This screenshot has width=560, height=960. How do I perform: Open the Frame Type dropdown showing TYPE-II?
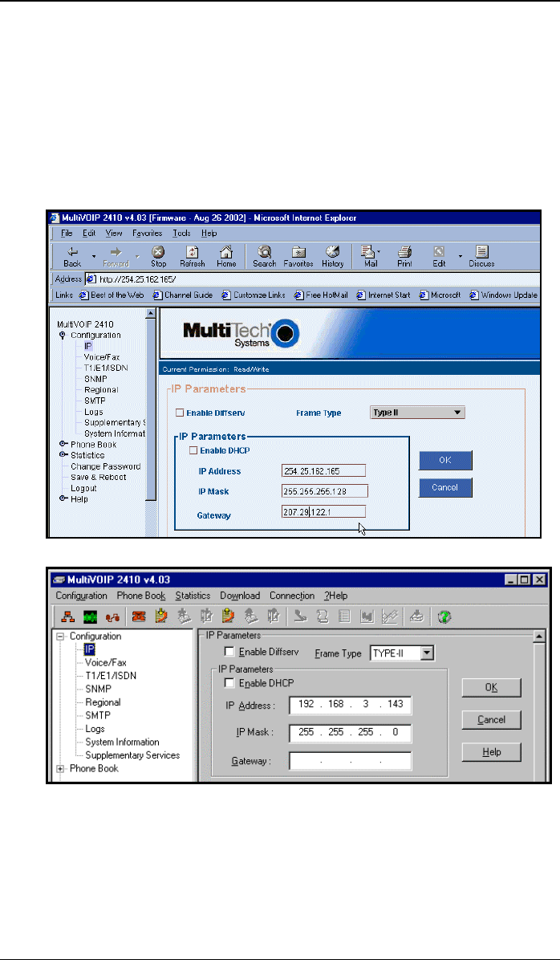click(x=428, y=653)
